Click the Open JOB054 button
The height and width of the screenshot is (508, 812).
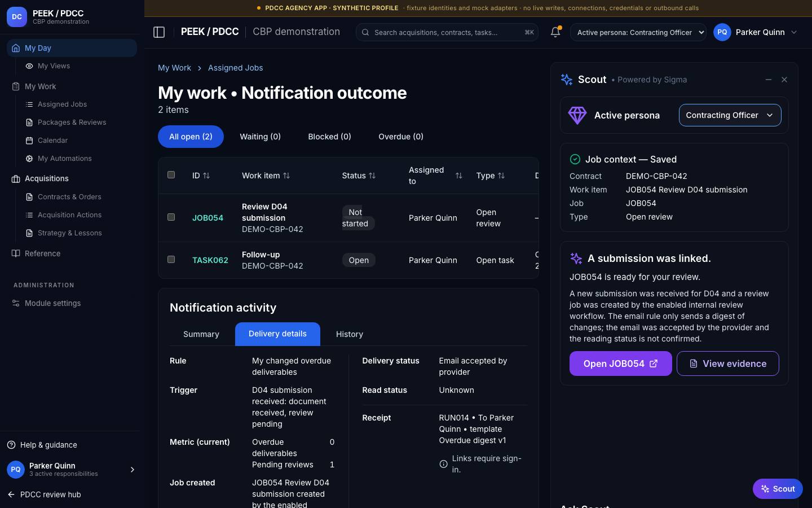click(620, 364)
